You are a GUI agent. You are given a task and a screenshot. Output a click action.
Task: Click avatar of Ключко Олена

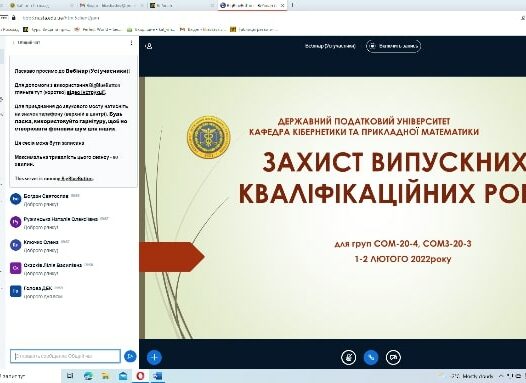tap(15, 245)
